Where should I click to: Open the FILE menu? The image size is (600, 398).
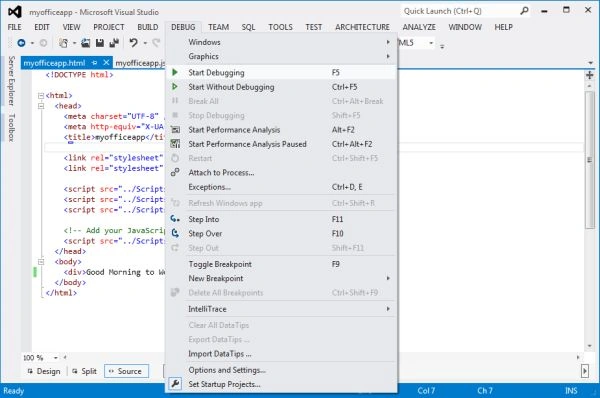pos(15,27)
